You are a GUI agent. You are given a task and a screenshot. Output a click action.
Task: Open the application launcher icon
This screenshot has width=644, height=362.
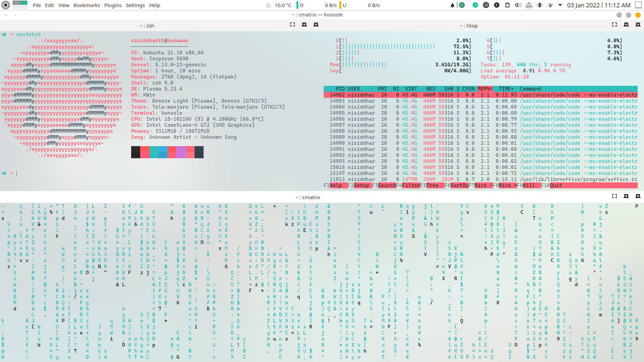tap(6, 5)
